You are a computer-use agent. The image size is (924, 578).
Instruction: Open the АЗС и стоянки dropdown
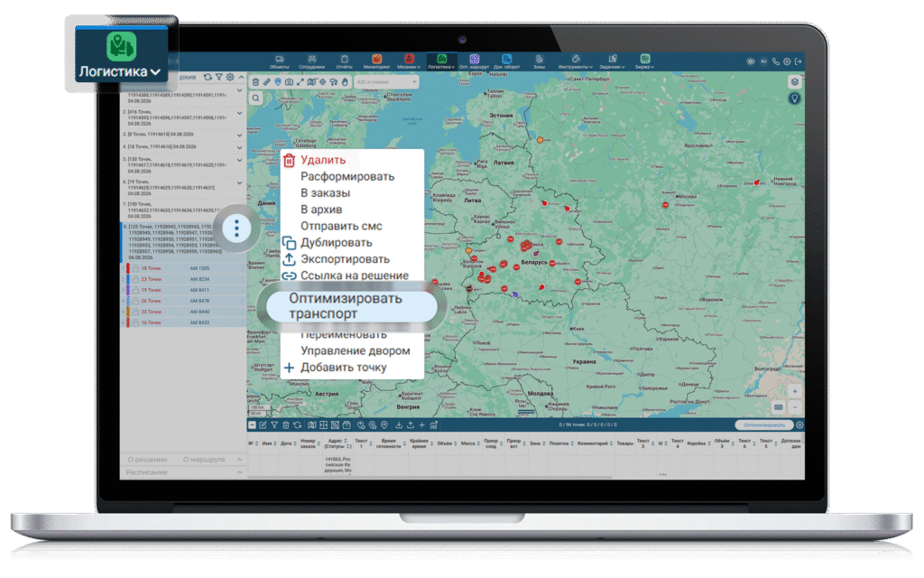[386, 82]
